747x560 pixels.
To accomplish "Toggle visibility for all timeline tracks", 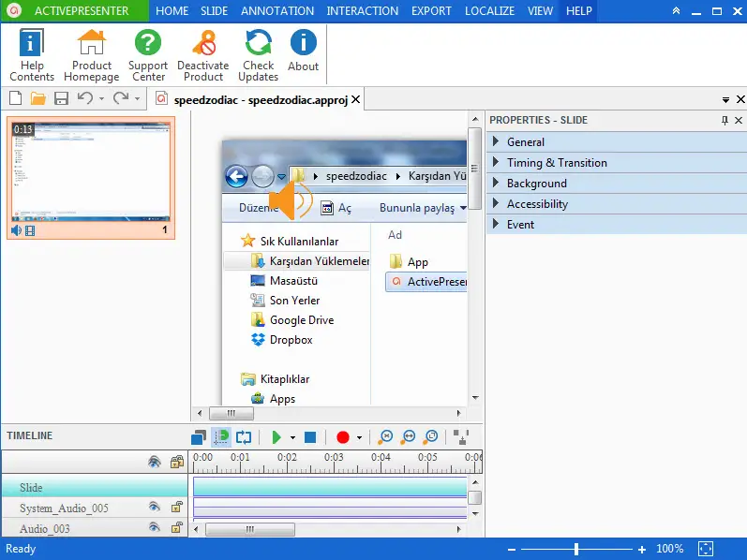I will click(154, 462).
